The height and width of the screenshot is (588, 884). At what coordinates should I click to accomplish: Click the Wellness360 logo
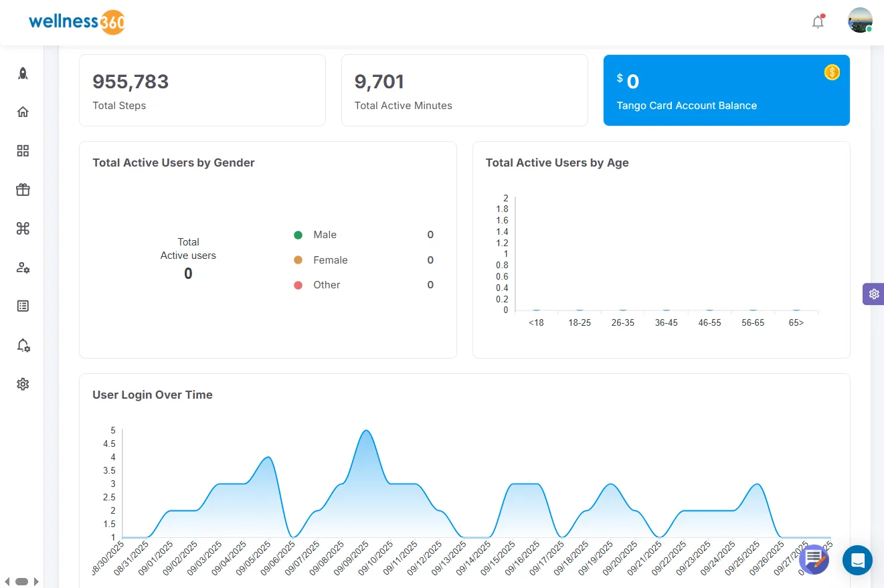tap(77, 22)
